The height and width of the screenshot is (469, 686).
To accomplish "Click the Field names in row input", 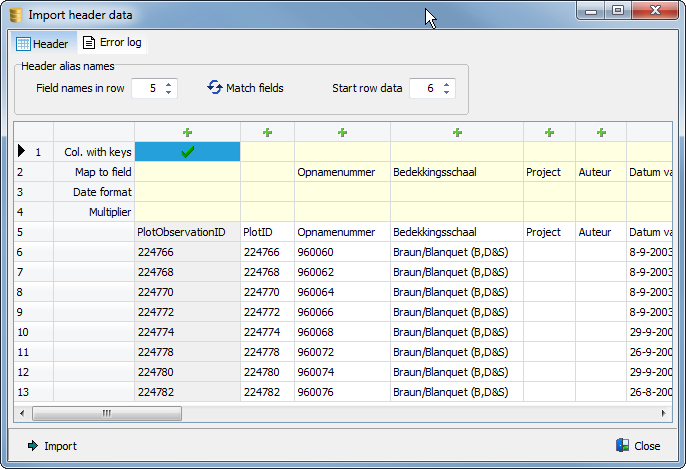I will coord(147,88).
